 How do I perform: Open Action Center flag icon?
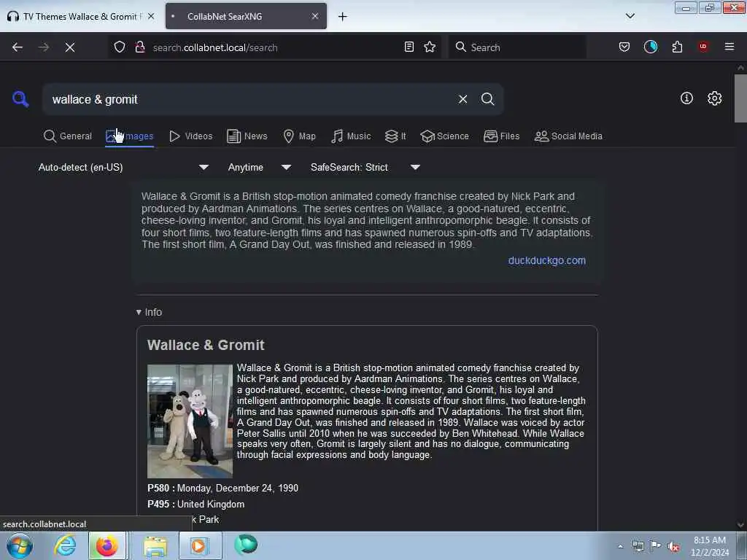(655, 546)
